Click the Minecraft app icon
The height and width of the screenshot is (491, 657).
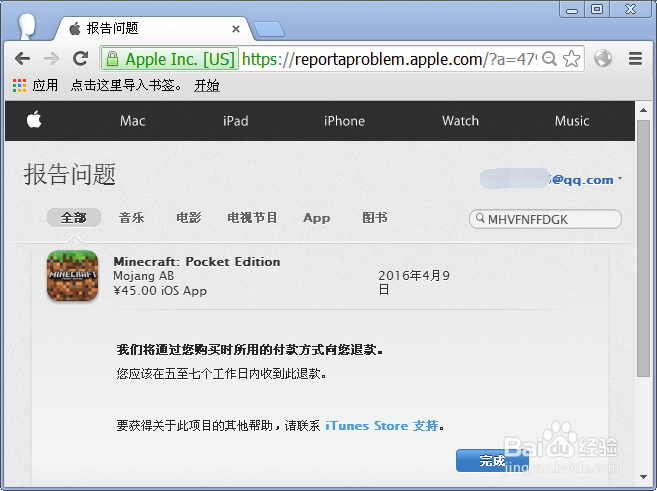[x=72, y=276]
